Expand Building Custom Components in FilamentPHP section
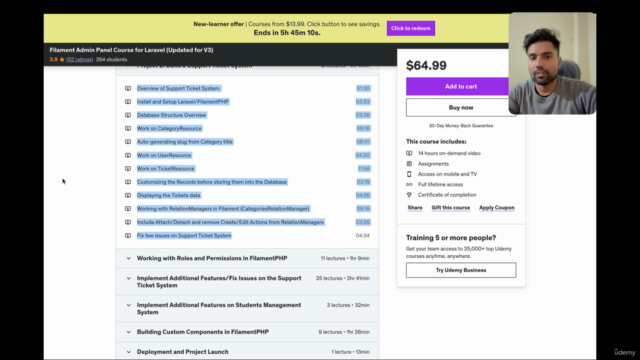Viewport: 640px width, 360px height. coord(247,332)
